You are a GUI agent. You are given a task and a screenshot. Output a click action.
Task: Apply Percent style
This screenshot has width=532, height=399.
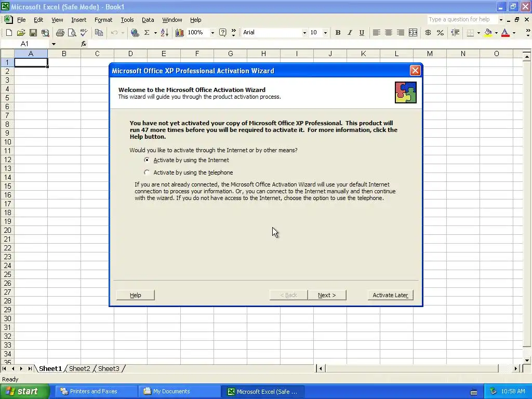[x=440, y=33]
